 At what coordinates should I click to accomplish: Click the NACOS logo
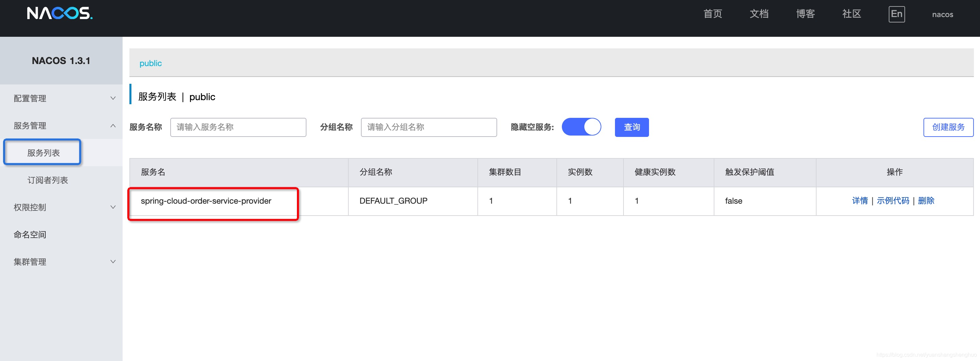[x=60, y=14]
